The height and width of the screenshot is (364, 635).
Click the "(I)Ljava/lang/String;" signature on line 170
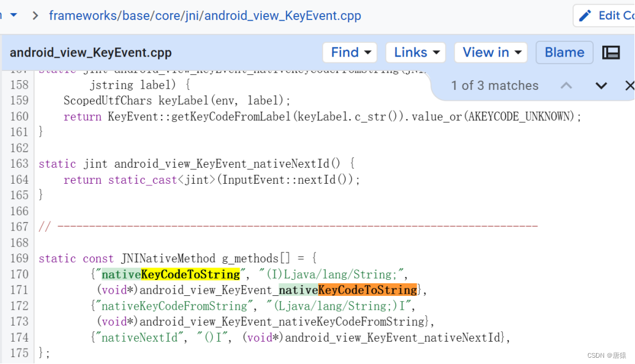[x=332, y=274]
